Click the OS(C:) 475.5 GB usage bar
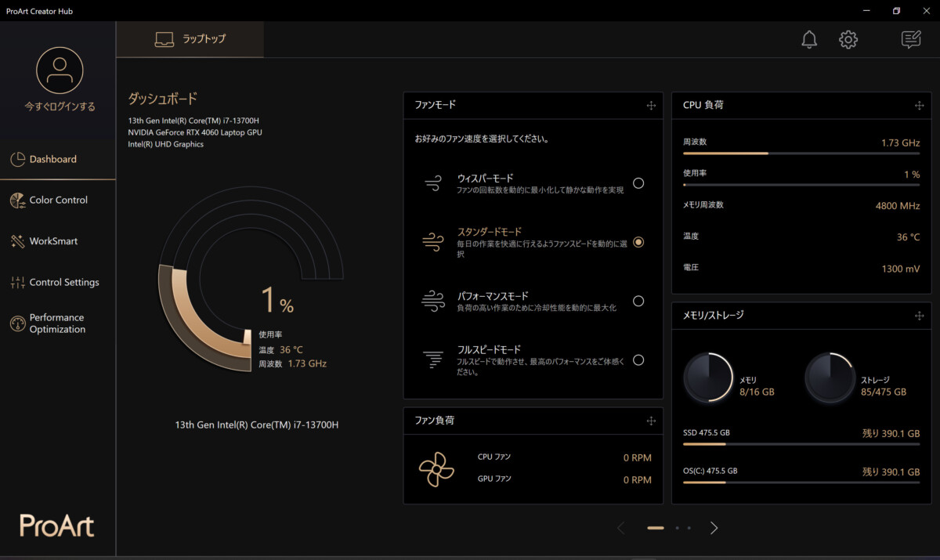 click(x=801, y=482)
